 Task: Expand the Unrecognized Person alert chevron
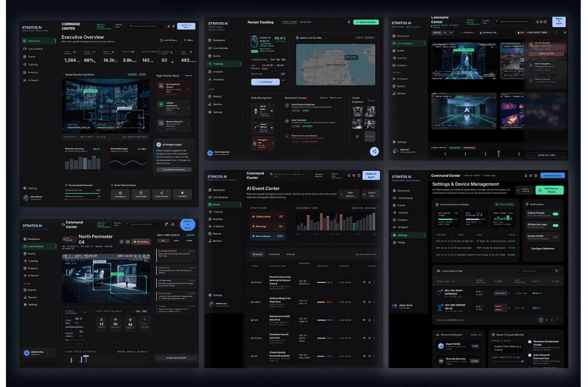[x=188, y=89]
